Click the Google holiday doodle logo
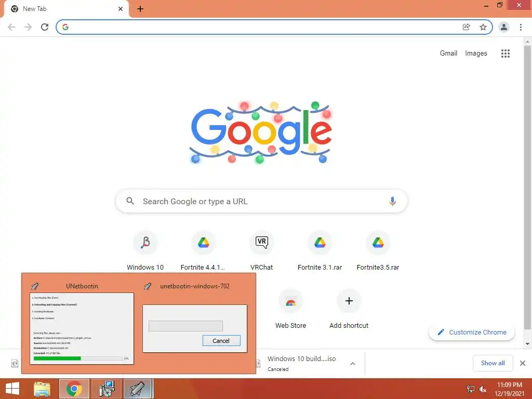The height and width of the screenshot is (399, 532). pyautogui.click(x=261, y=132)
